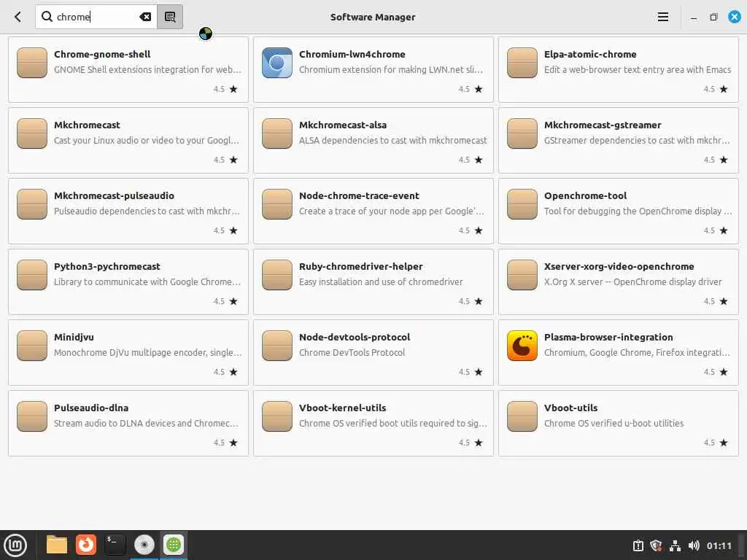
Task: Launch the file manager from taskbar
Action: 57,545
